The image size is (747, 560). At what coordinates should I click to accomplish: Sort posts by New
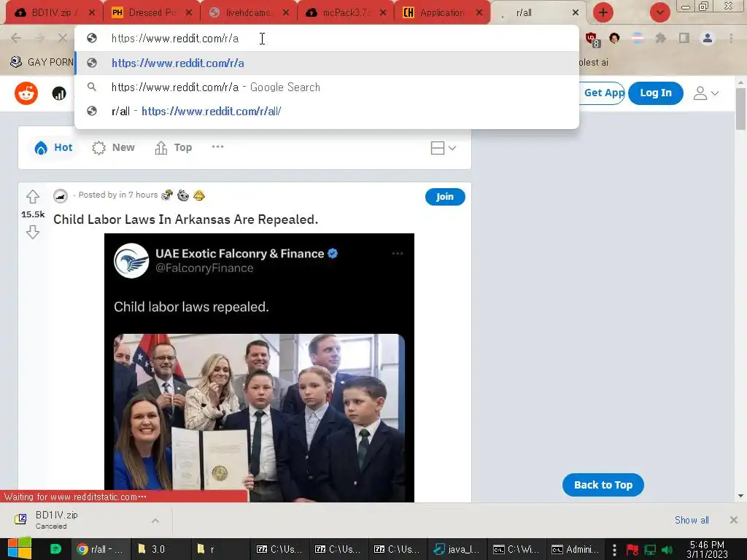[113, 147]
